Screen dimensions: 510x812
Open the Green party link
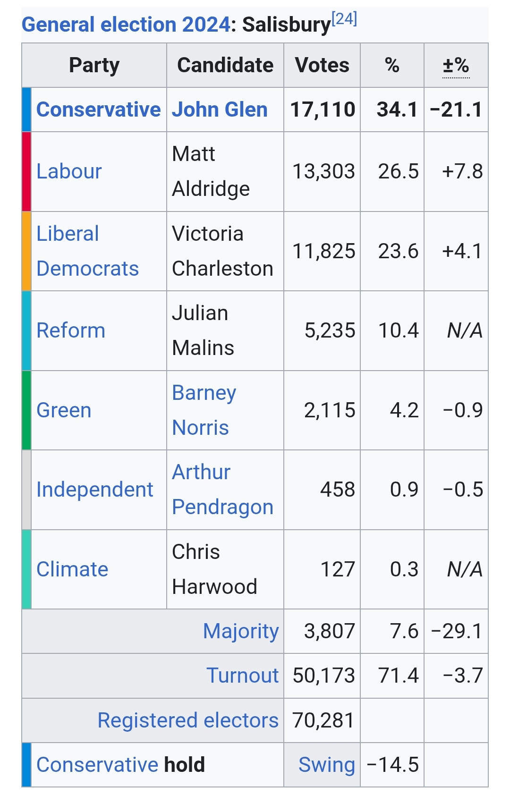64,410
